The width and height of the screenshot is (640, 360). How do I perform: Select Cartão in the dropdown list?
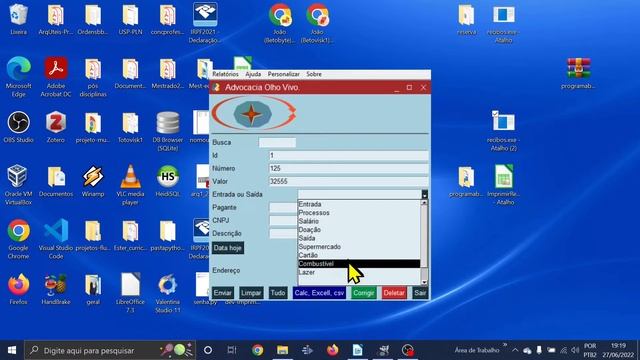[x=359, y=256]
